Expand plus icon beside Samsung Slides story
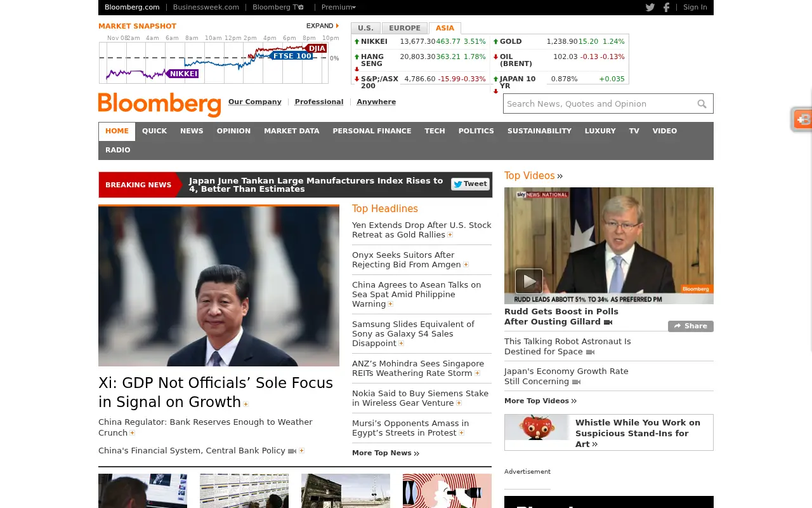The height and width of the screenshot is (508, 812). [401, 344]
